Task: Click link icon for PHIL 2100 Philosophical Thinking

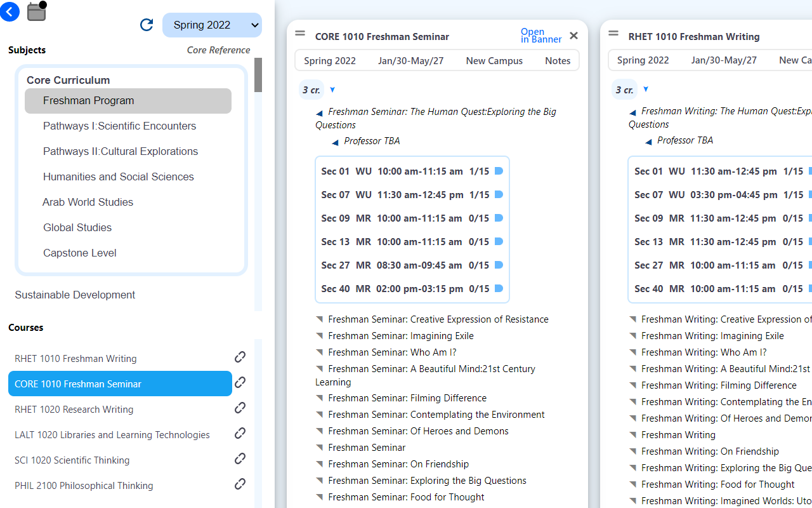Action: click(240, 485)
